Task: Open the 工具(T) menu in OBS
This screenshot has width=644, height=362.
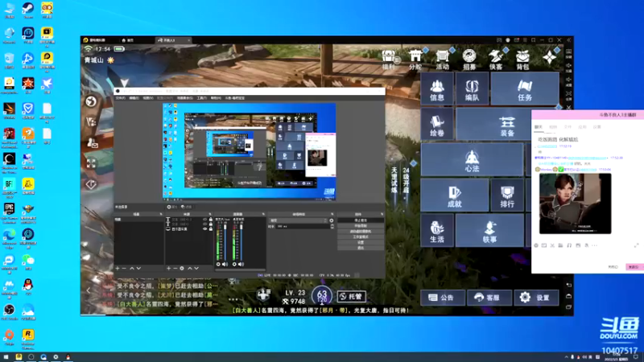Action: pyautogui.click(x=202, y=98)
